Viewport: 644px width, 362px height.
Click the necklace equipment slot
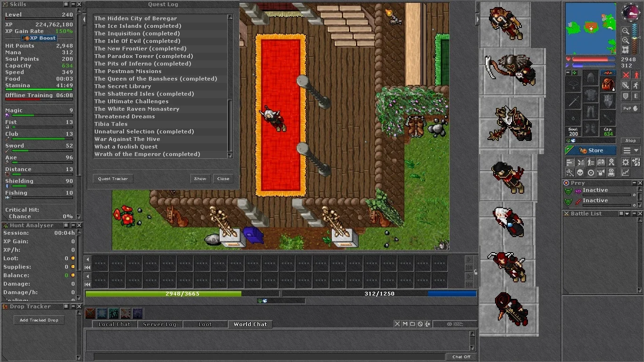point(573,84)
